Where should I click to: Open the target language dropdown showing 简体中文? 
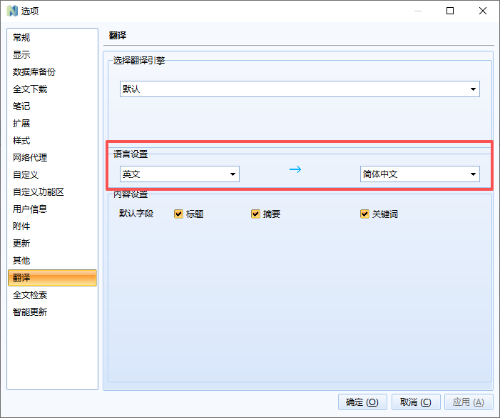[420, 174]
